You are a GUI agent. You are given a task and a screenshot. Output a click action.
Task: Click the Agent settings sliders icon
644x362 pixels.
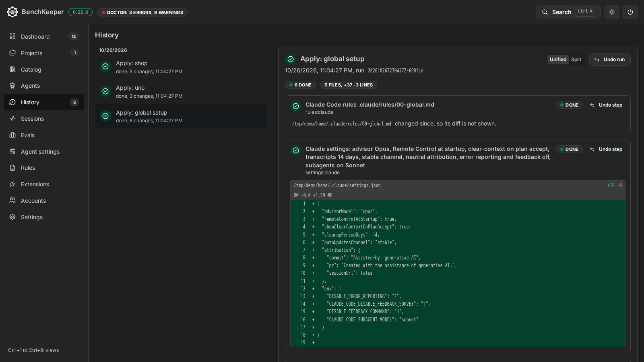click(12, 152)
